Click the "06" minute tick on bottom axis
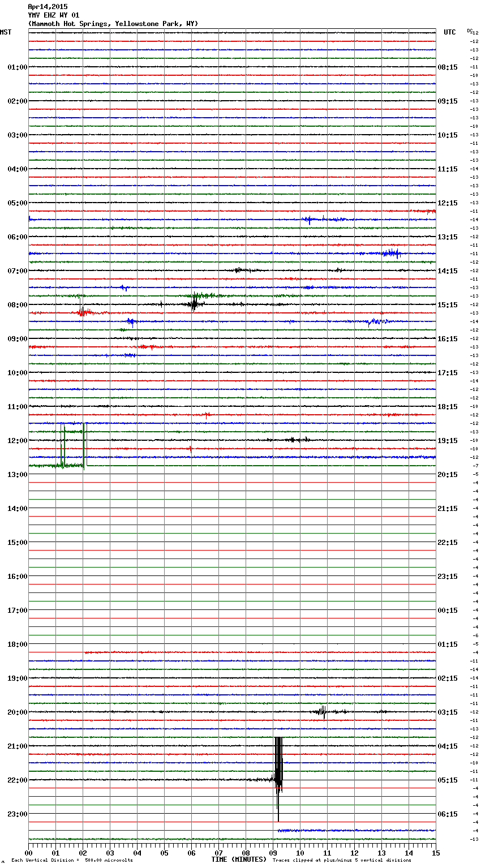This screenshot has width=481, height=868. point(191,853)
